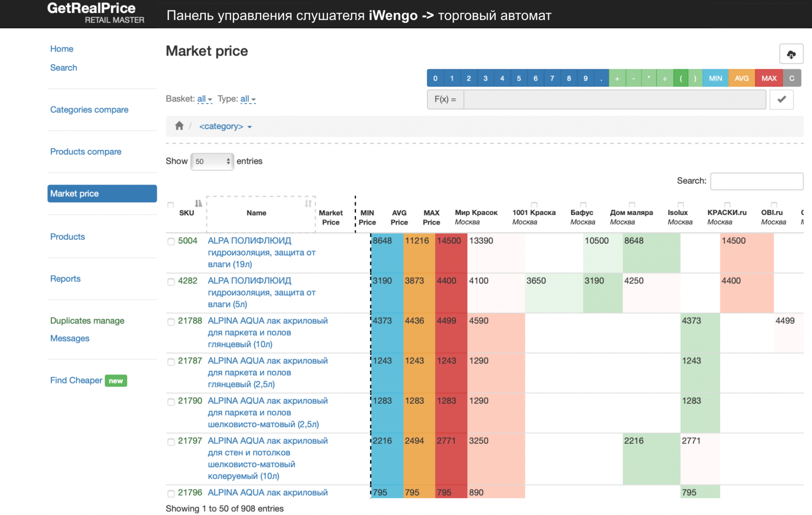Clear formula with C button

coord(792,78)
